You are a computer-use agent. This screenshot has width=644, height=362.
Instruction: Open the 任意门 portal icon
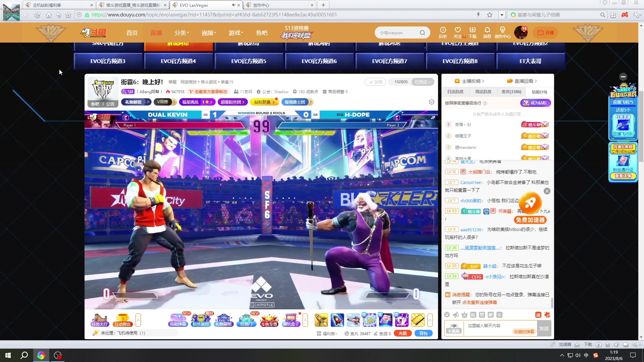[247, 320]
